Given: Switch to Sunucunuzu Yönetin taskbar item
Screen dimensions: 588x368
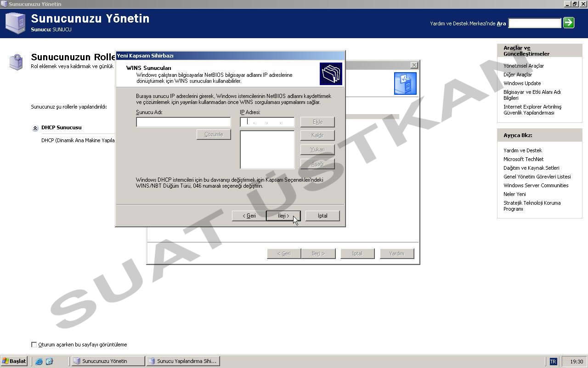Looking at the screenshot, I should coord(108,361).
